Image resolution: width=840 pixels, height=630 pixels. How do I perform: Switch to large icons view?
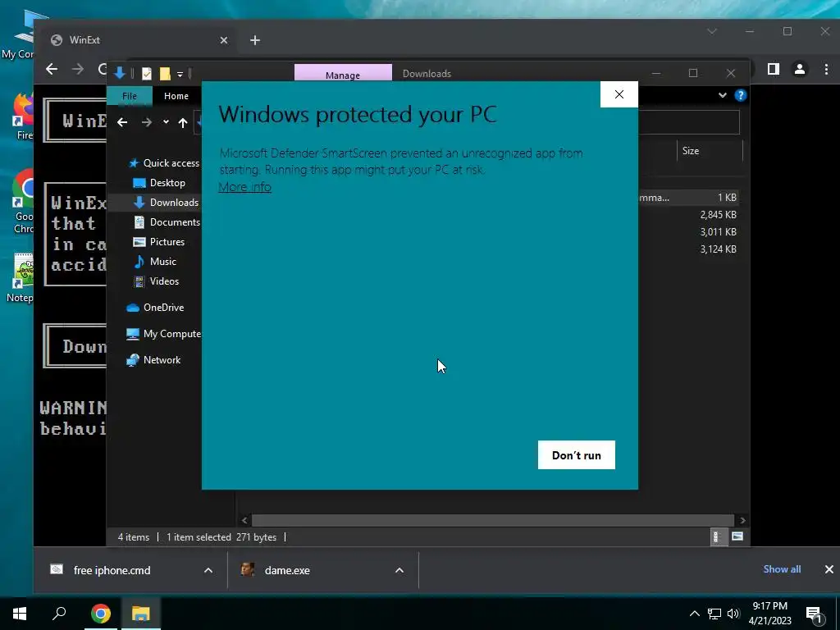(737, 536)
